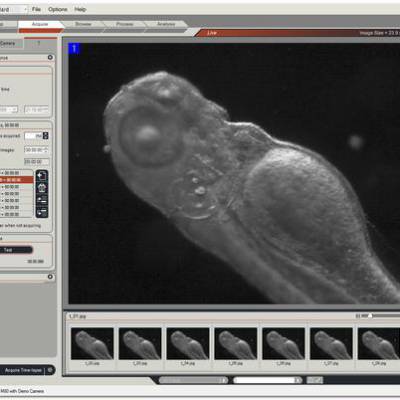Click the small grey button after bottom dropdowns
Screen dimensions: 400x400
(315, 380)
